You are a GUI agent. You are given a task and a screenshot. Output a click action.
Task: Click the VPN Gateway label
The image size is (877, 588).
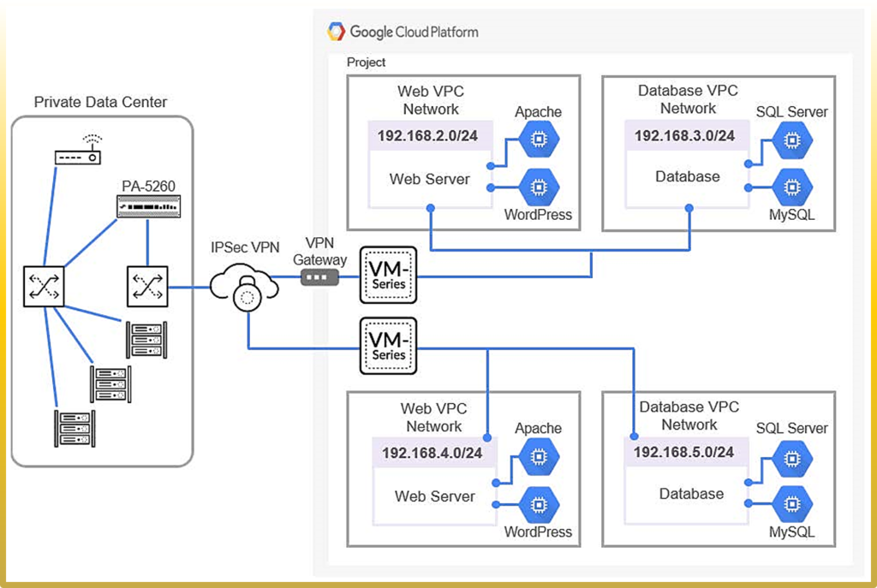pos(320,251)
